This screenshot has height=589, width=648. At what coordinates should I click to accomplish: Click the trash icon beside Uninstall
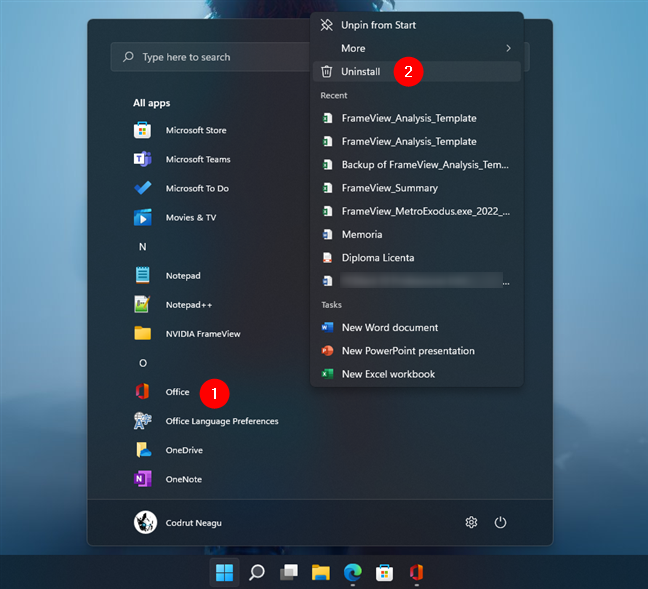pyautogui.click(x=326, y=72)
